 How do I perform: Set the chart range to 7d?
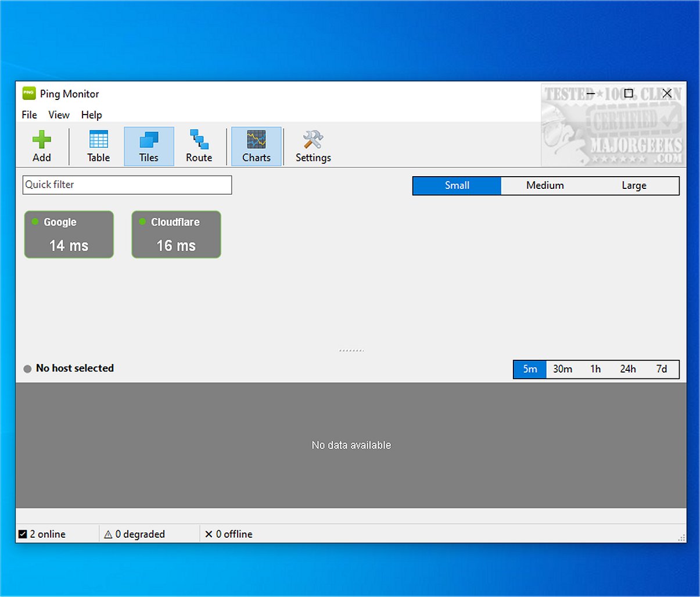pyautogui.click(x=662, y=369)
